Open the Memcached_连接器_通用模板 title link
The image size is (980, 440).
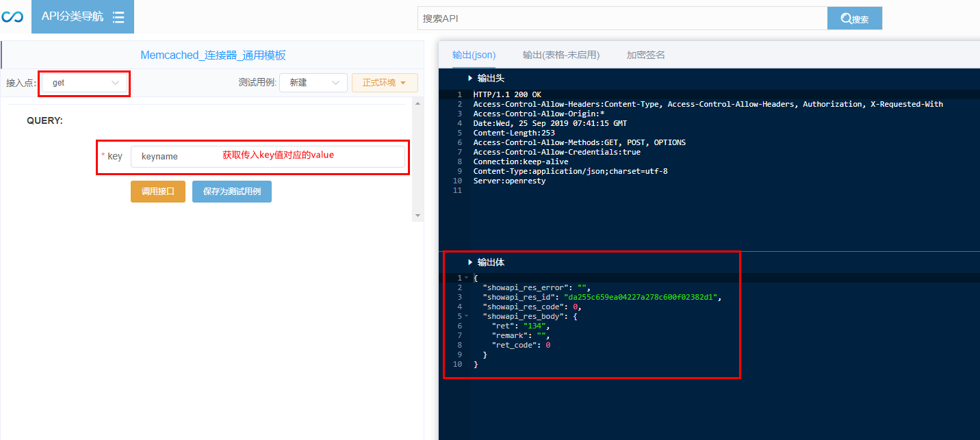(x=213, y=55)
